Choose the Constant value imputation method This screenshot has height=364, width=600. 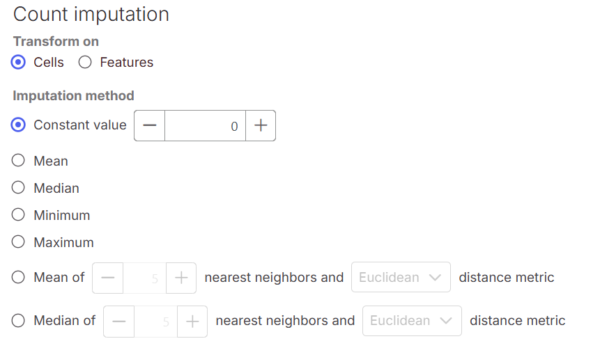tap(20, 125)
